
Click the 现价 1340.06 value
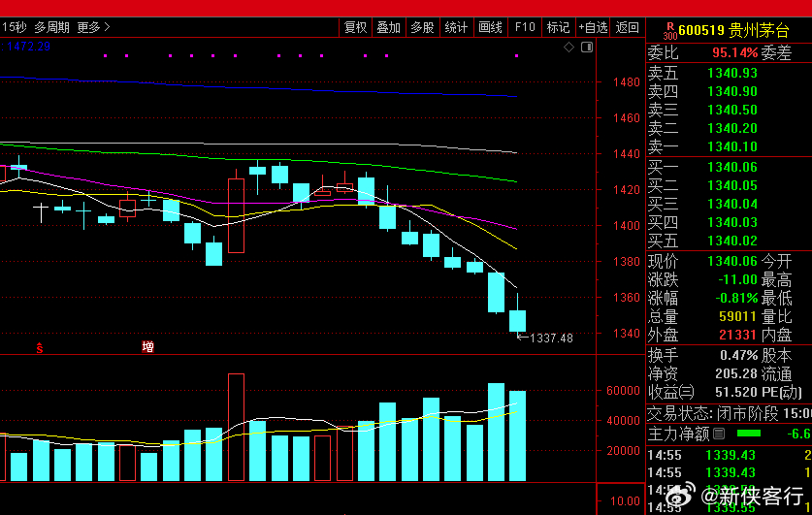[732, 262]
